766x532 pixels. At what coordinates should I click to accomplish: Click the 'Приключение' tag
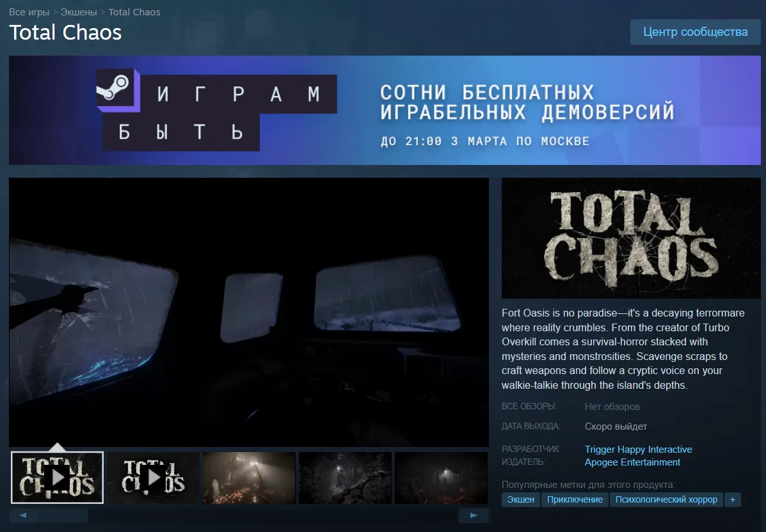pyautogui.click(x=575, y=500)
